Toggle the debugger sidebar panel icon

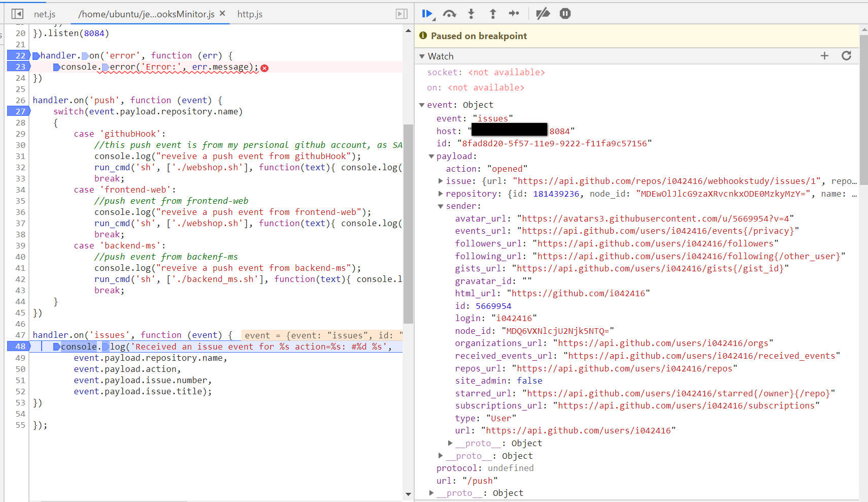402,14
